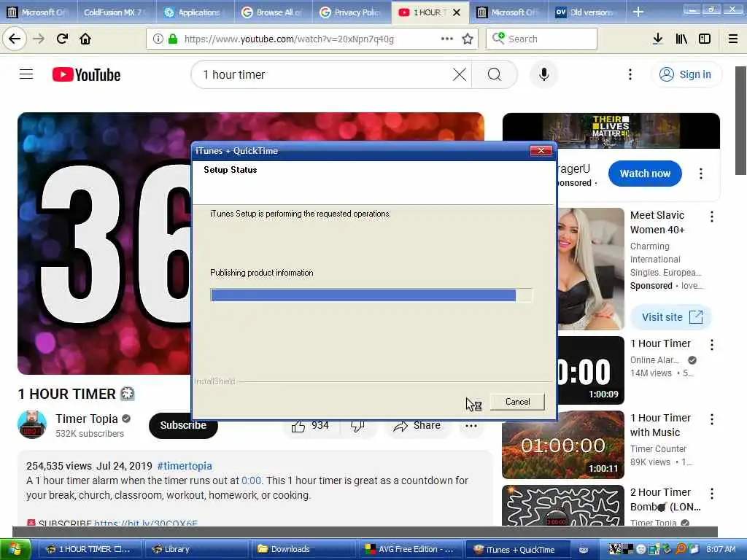Click the site information icon in address bar
The image size is (747, 560).
[x=158, y=39]
